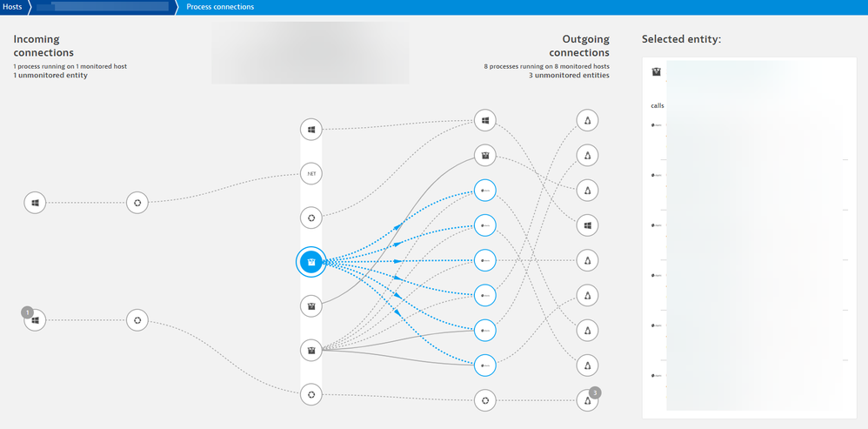The width and height of the screenshot is (868, 429).
Task: Select fifth blue-outlined Couchbase outgoing node
Action: click(x=485, y=331)
